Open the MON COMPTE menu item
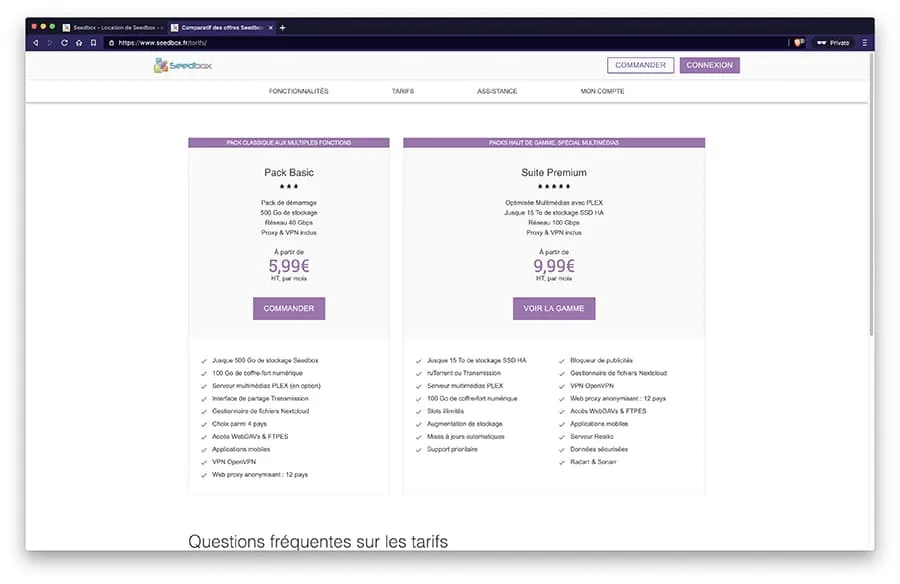The height and width of the screenshot is (584, 900). (x=602, y=91)
